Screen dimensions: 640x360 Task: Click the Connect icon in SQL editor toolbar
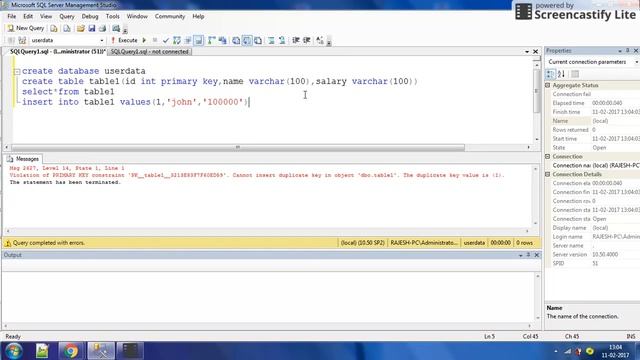pyautogui.click(x=11, y=40)
